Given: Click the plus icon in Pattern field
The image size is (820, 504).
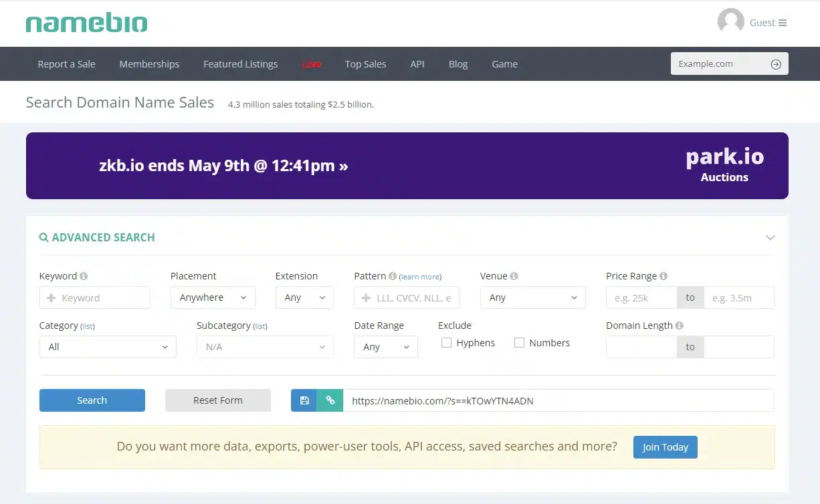Looking at the screenshot, I should pyautogui.click(x=366, y=298).
